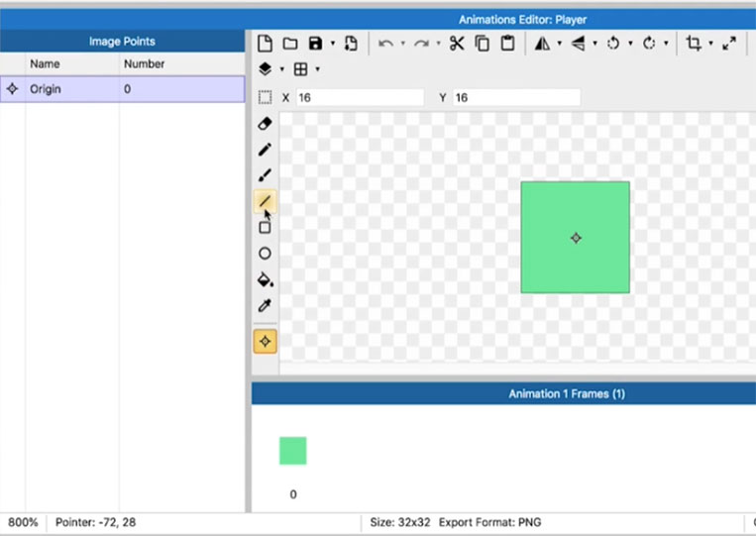The height and width of the screenshot is (536, 756).
Task: Select the Origin image point row
Action: click(x=123, y=89)
